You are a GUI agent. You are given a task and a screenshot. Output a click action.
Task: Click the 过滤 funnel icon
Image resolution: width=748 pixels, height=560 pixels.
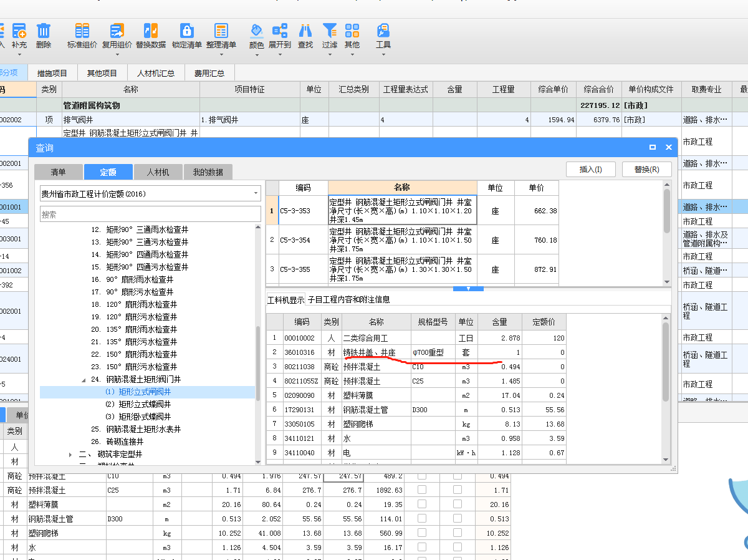pos(330,30)
